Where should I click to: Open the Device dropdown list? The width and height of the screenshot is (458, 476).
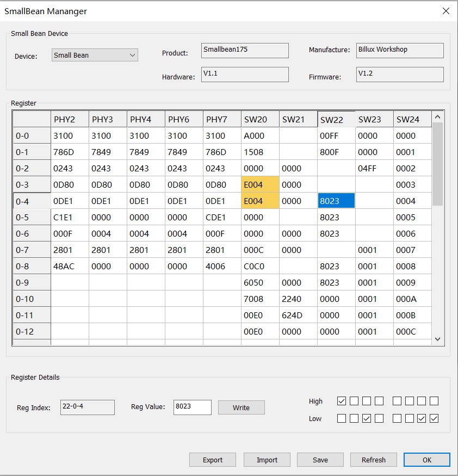(95, 55)
